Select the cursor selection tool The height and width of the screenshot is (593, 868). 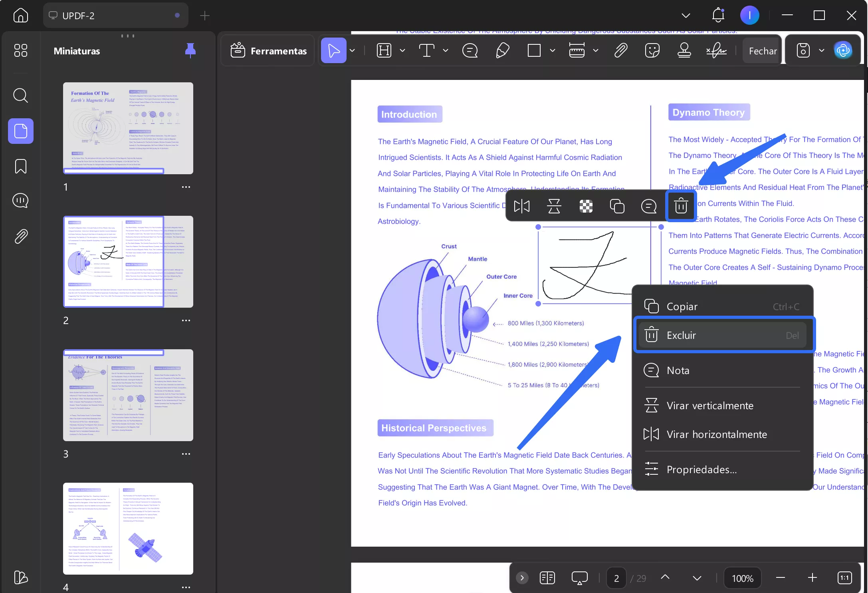click(x=333, y=50)
